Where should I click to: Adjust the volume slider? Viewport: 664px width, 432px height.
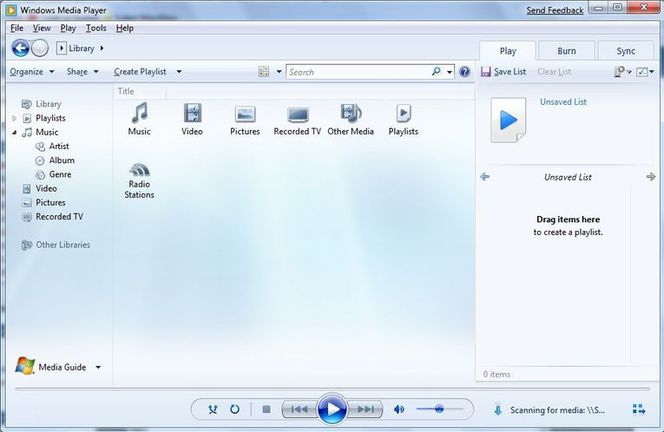click(440, 409)
